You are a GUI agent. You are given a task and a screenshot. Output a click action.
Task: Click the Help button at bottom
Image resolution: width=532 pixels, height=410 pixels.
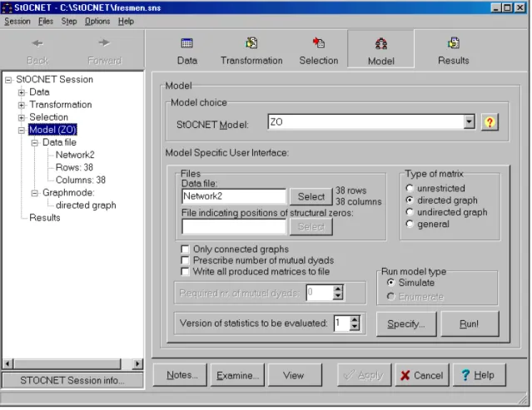[479, 375]
